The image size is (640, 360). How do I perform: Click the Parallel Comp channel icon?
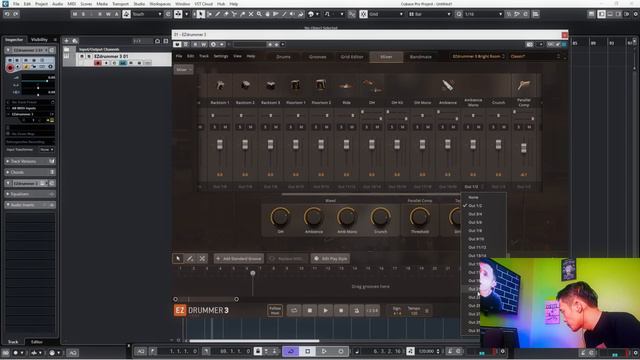click(524, 85)
